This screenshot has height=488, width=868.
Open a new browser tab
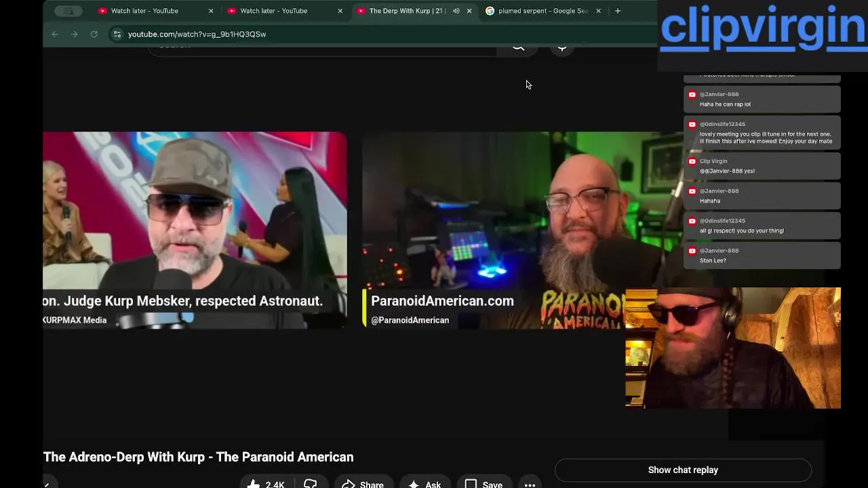(618, 11)
